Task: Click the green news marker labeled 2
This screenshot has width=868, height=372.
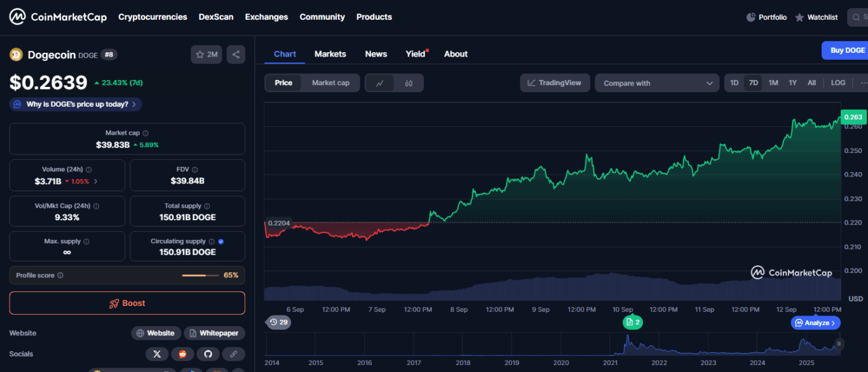Action: coord(632,322)
